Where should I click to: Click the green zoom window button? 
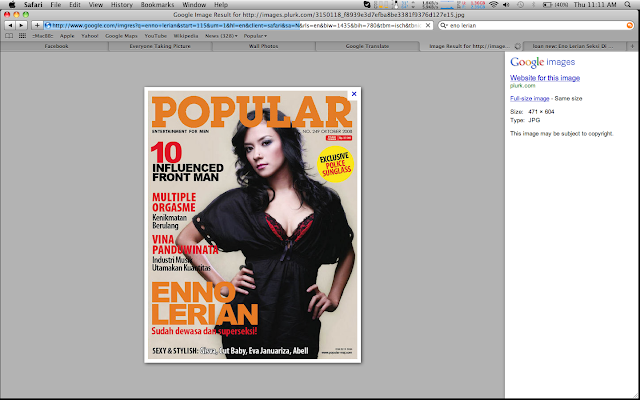click(x=26, y=14)
